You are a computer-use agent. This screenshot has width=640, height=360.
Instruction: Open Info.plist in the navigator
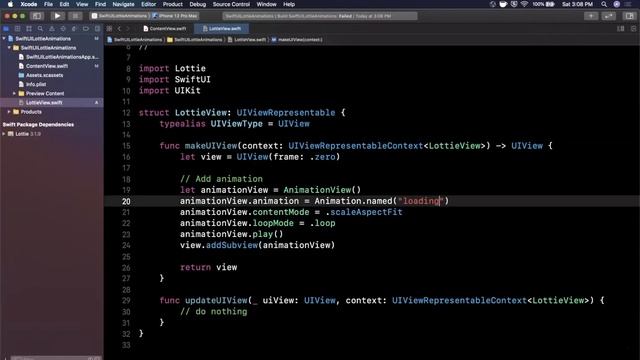(x=32, y=84)
